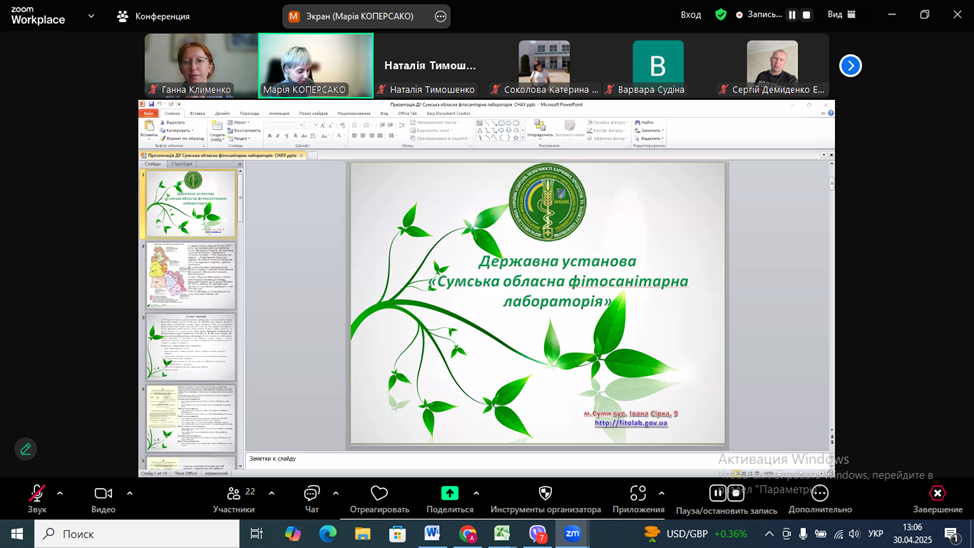Open Отреагировать reactions
The image size is (974, 548).
379,500
